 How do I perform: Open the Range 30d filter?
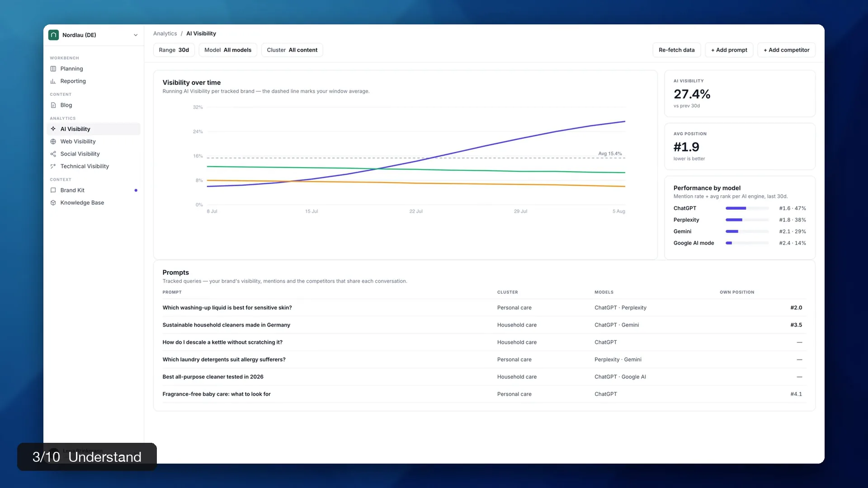174,50
